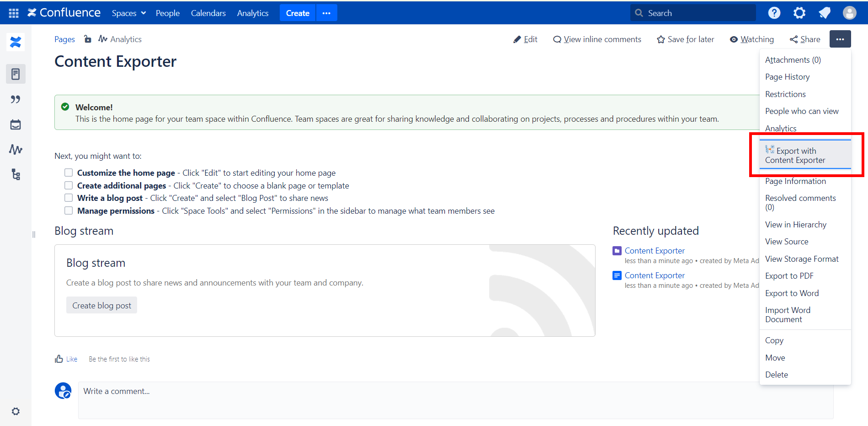Open the more options button beside Create
868x426 pixels.
(x=326, y=13)
